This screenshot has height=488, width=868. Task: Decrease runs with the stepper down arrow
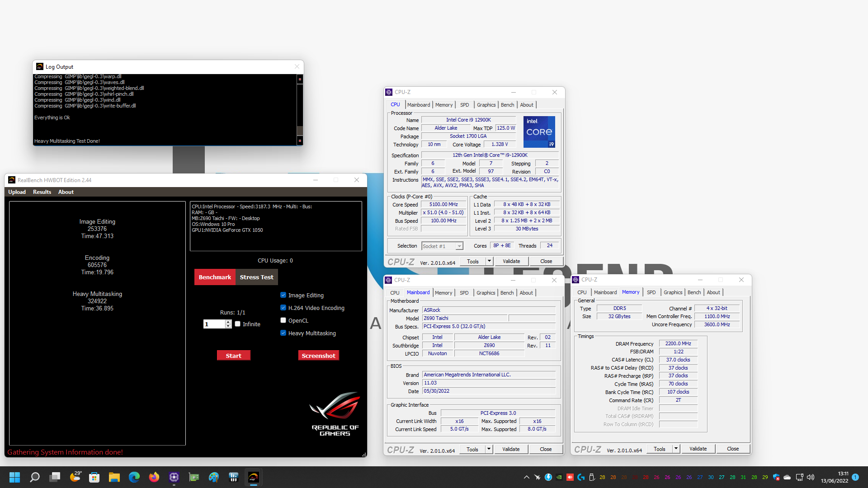coord(228,326)
